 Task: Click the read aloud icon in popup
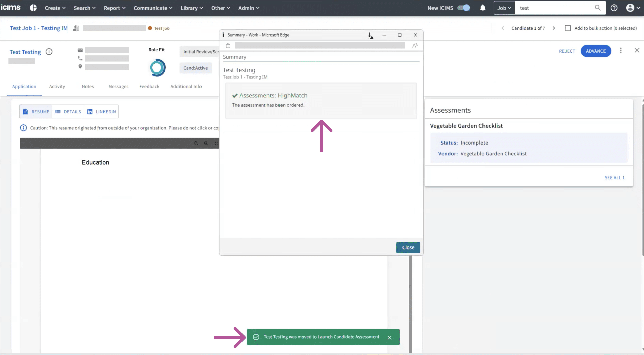coord(415,45)
